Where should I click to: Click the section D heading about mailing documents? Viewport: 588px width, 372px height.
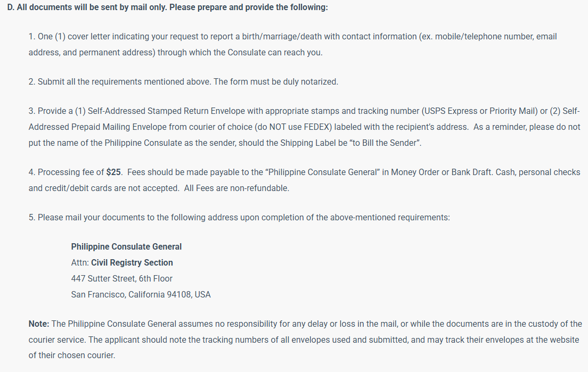point(168,8)
